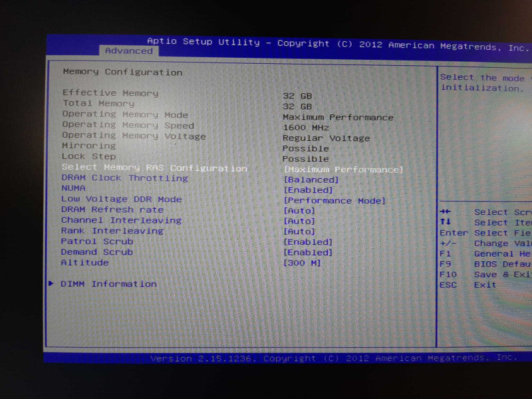Change Channel Interleaving Auto value
The width and height of the screenshot is (532, 399).
[x=299, y=221]
